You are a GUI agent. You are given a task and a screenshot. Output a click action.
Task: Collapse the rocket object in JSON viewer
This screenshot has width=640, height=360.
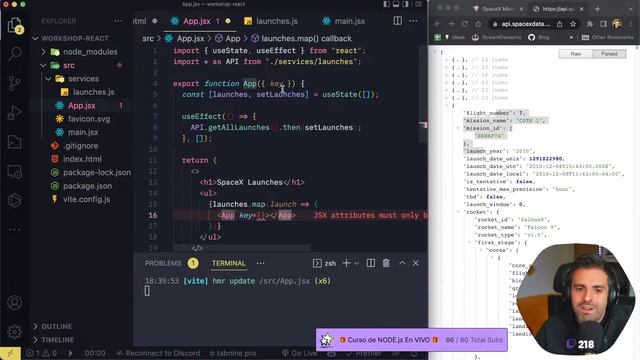(x=458, y=212)
